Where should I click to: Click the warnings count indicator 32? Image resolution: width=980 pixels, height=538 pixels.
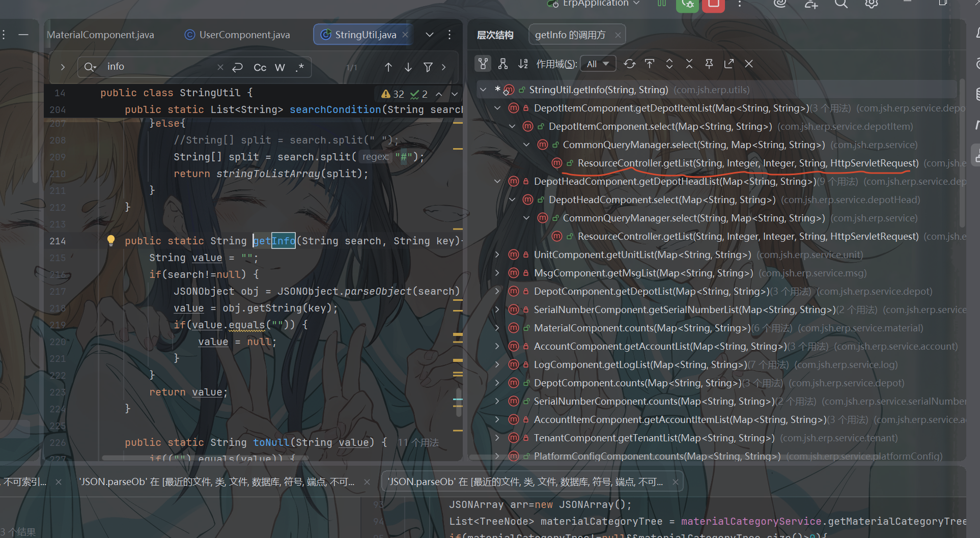coord(393,94)
